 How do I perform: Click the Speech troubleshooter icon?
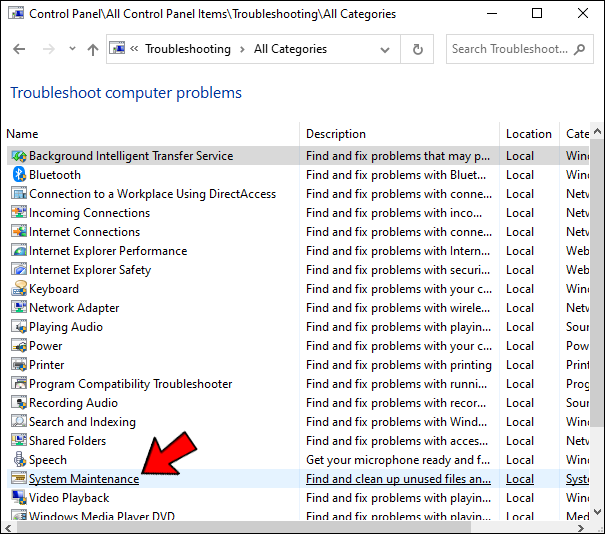(18, 460)
